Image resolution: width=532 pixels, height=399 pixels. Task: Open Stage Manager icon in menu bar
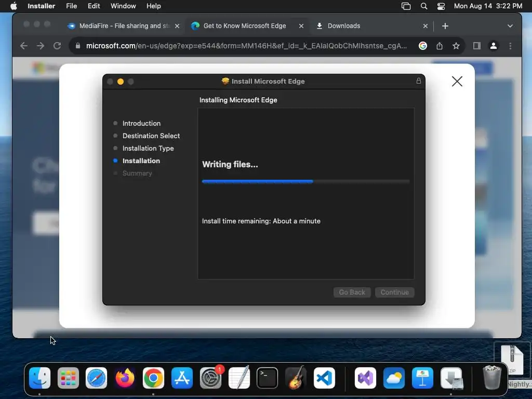coord(406,6)
